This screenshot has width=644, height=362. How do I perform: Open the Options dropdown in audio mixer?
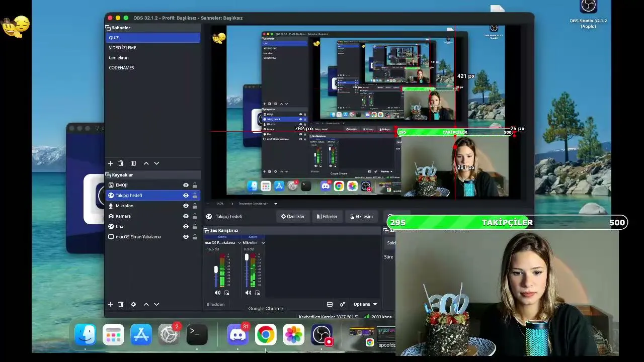click(x=365, y=304)
